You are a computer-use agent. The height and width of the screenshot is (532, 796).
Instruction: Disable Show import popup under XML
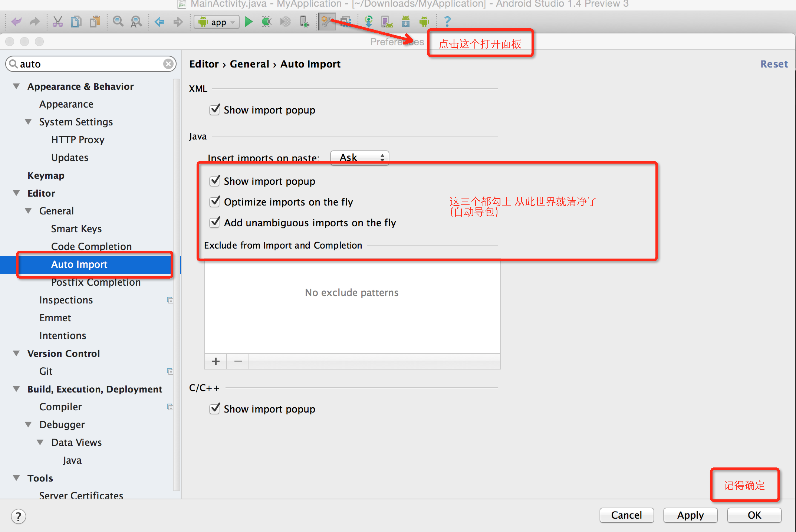coord(215,110)
